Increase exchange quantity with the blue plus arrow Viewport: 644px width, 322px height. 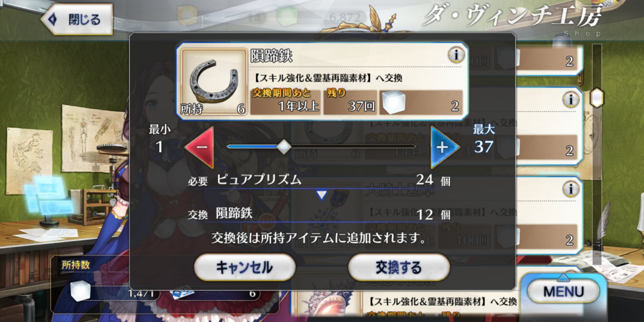pos(445,147)
